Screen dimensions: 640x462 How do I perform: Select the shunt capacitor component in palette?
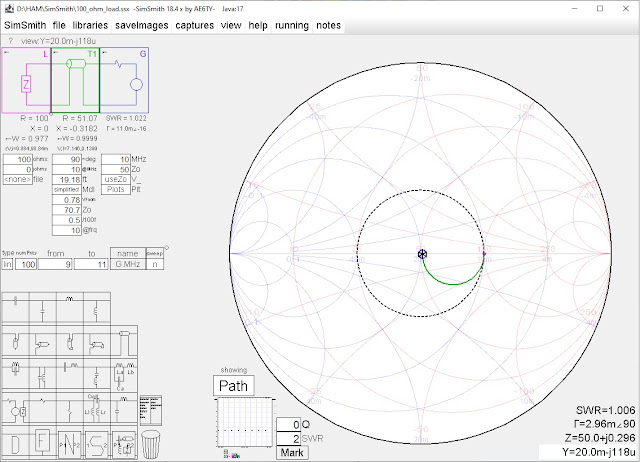[x=42, y=308]
